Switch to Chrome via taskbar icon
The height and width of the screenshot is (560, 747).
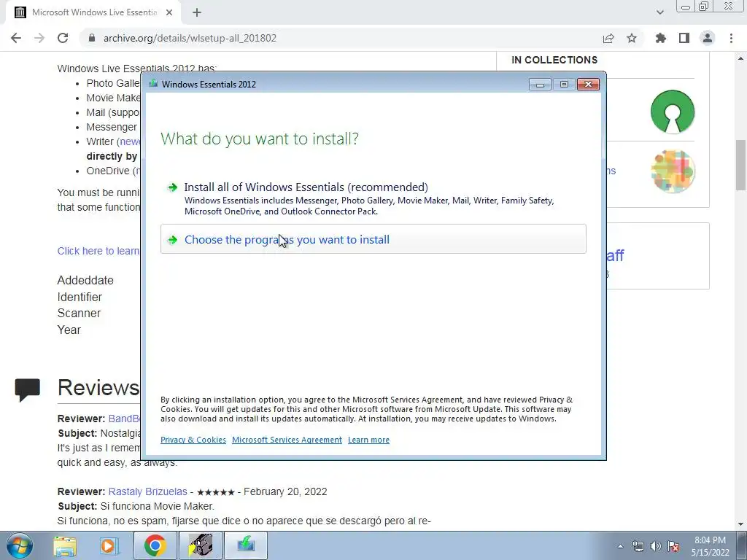pos(155,545)
